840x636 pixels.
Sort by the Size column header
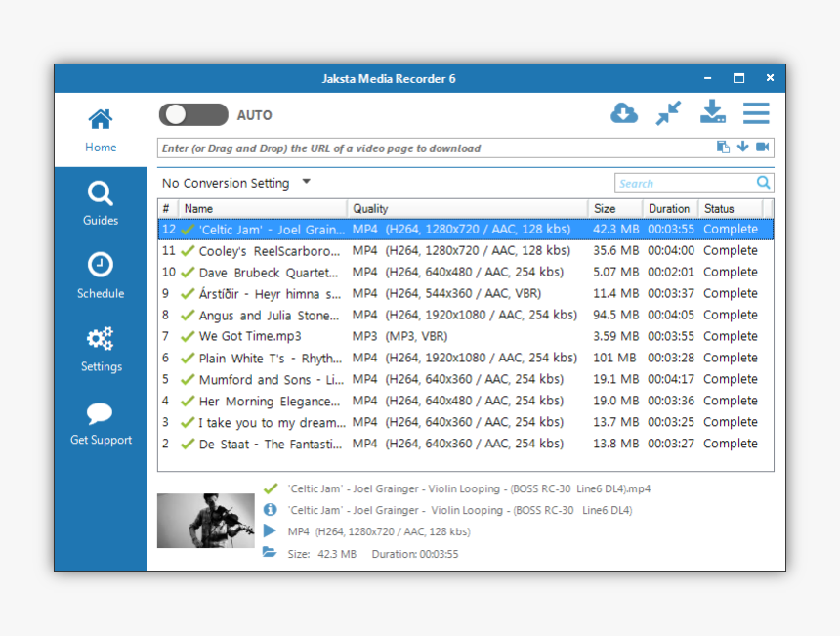pyautogui.click(x=615, y=208)
